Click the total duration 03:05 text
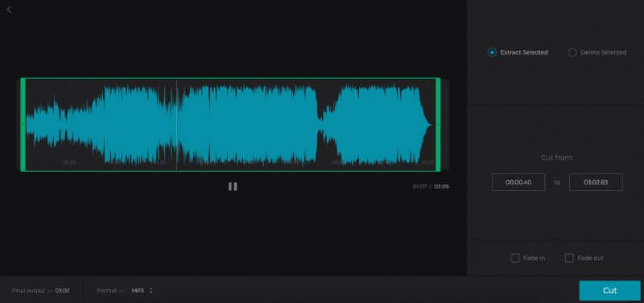 441,187
